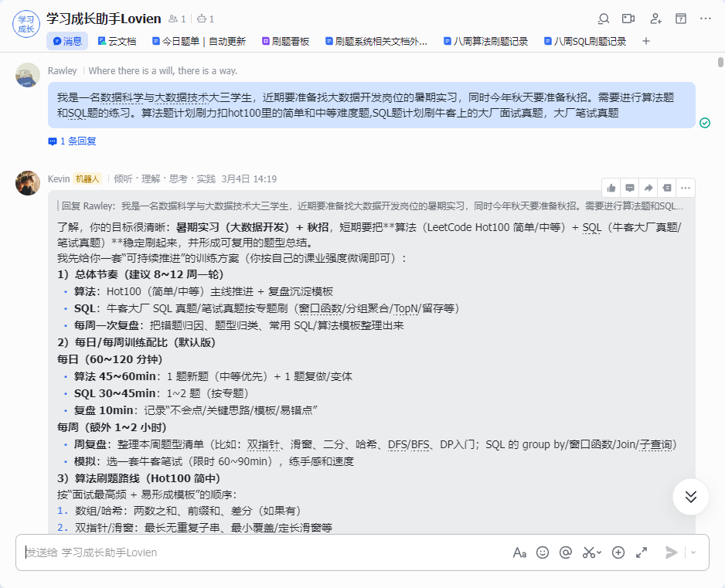The height and width of the screenshot is (588, 725).
Task: Open the 八周算法刷题记录 tab
Action: pos(485,42)
